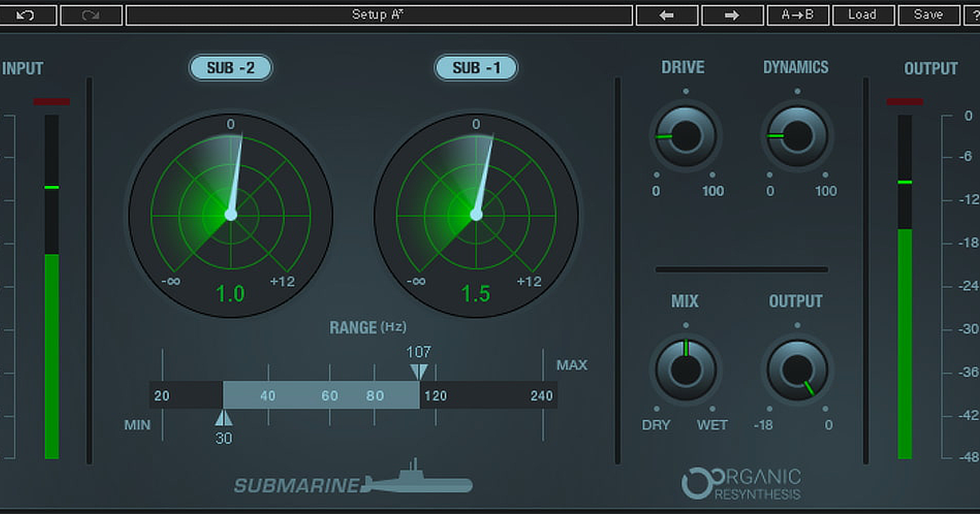980x514 pixels.
Task: Click the MAX label of range scale
Action: [x=572, y=365]
